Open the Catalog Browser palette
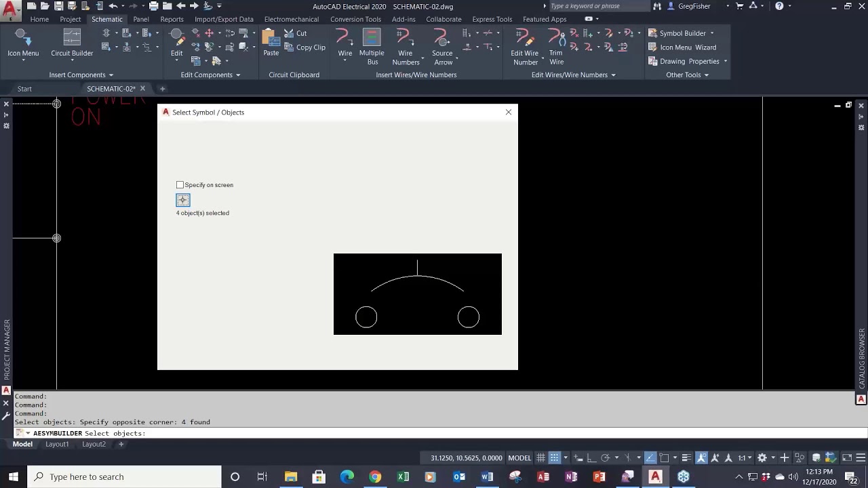 pyautogui.click(x=862, y=359)
